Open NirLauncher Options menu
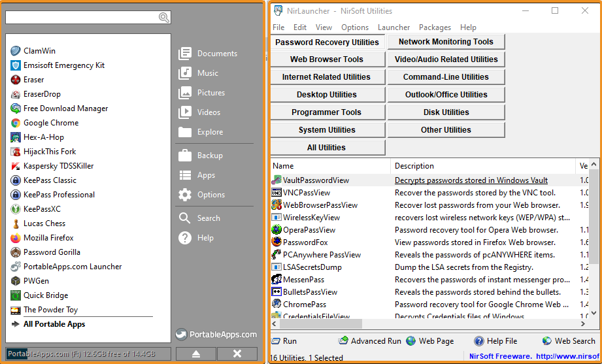 (355, 27)
